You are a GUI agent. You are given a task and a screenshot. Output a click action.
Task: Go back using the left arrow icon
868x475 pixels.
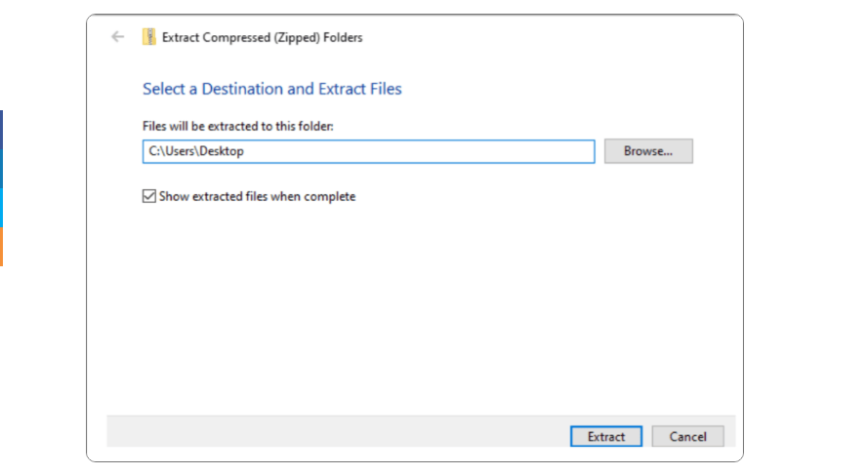pyautogui.click(x=117, y=37)
